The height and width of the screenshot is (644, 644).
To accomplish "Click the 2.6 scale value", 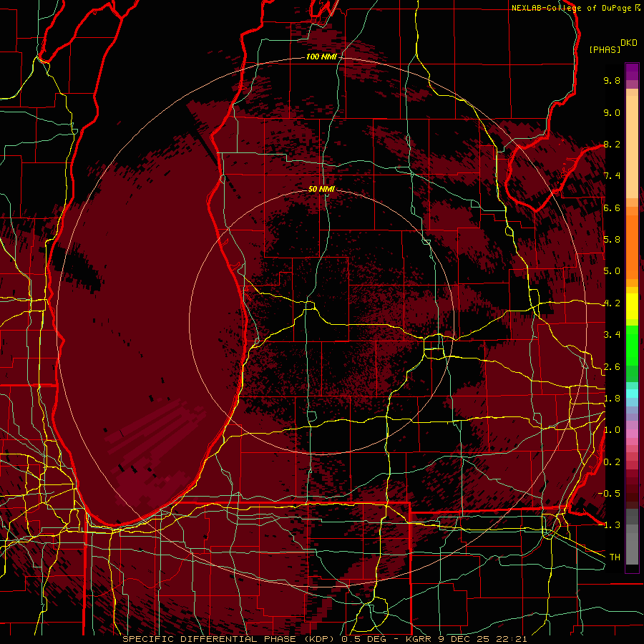I will [x=612, y=367].
